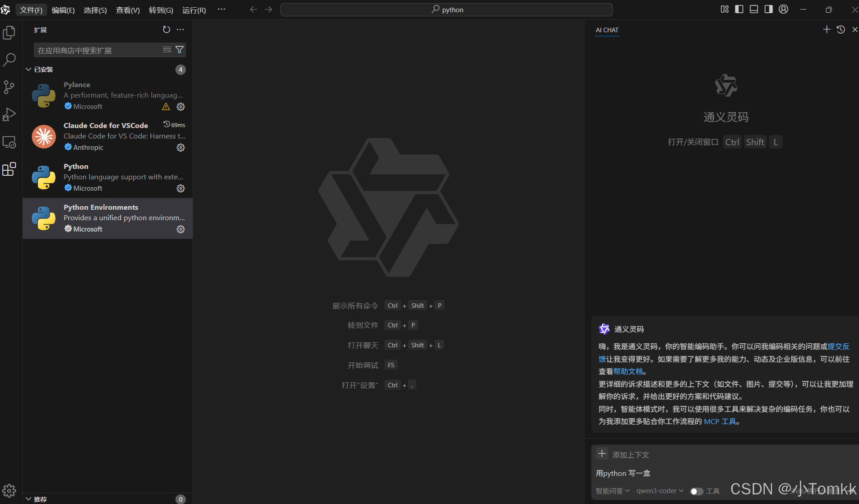The width and height of the screenshot is (859, 504).
Task: Select the Pylance extension entry
Action: [x=108, y=96]
